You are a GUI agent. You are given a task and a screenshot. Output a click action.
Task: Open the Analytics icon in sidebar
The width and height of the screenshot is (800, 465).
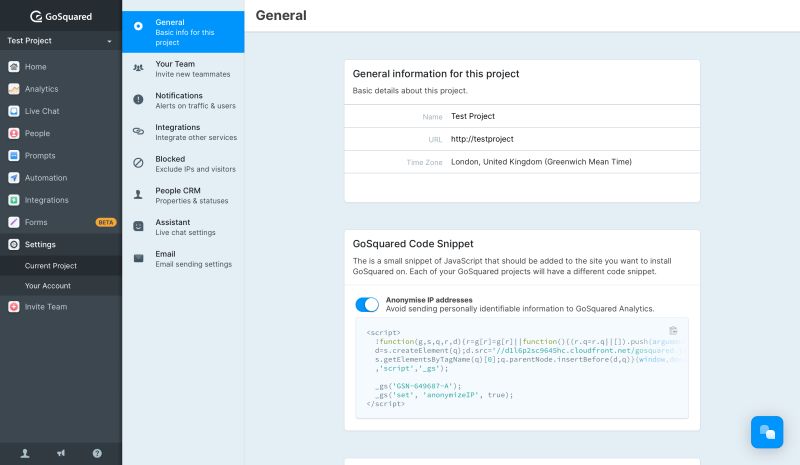click(14, 89)
